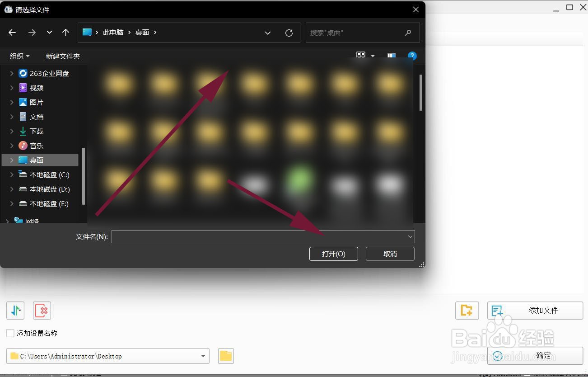Click the back navigation arrow
The width and height of the screenshot is (588, 377).
tap(12, 33)
